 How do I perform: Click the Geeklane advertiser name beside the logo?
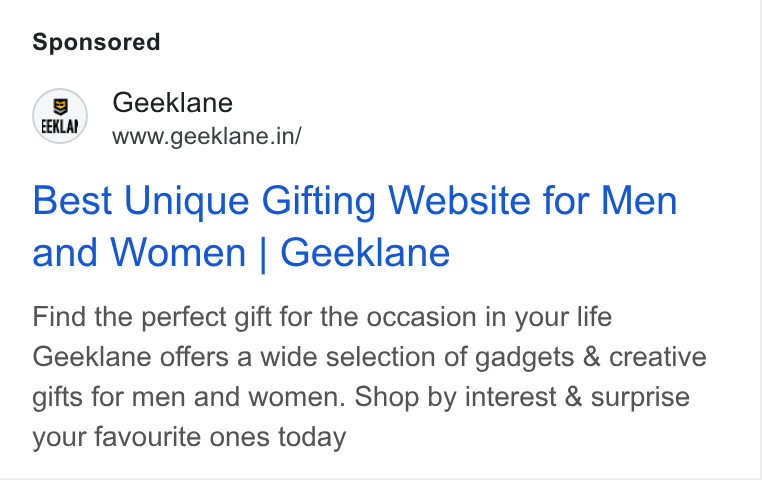point(173,103)
